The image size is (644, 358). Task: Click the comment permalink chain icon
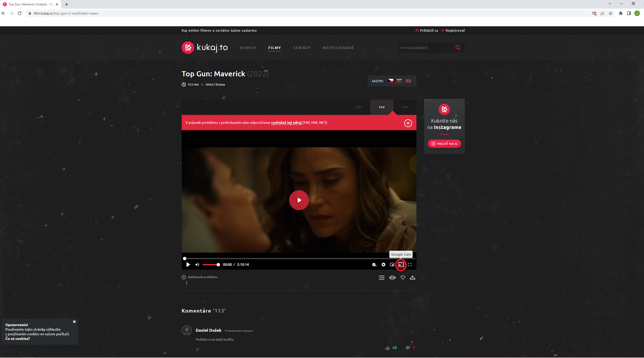[x=197, y=350]
